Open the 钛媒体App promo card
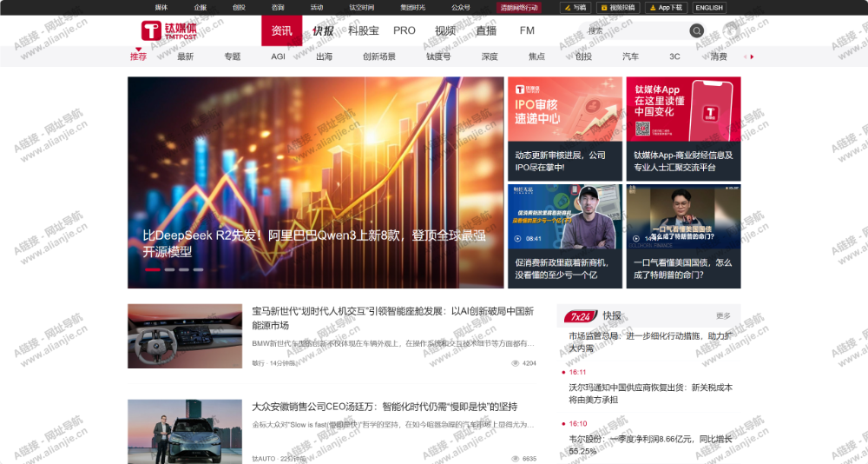 [x=684, y=129]
